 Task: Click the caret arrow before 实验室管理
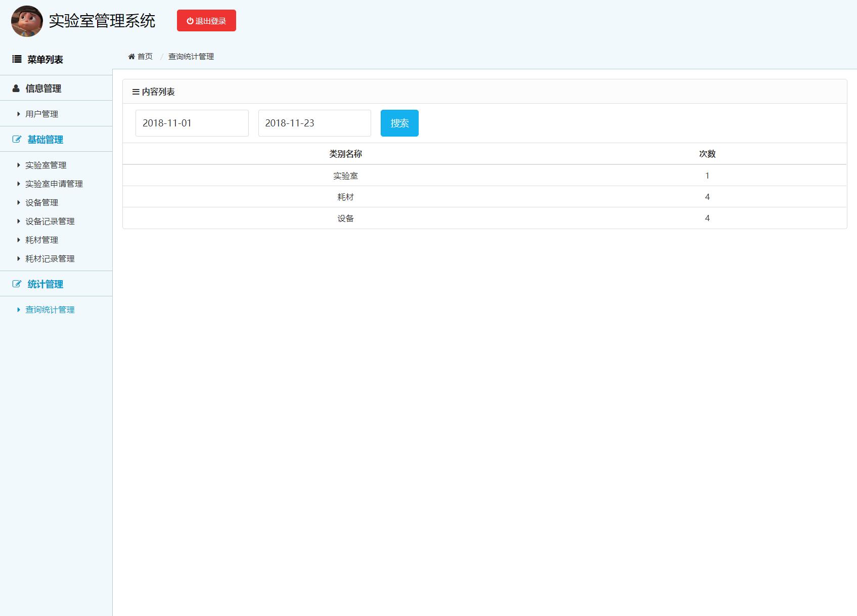pyautogui.click(x=19, y=165)
